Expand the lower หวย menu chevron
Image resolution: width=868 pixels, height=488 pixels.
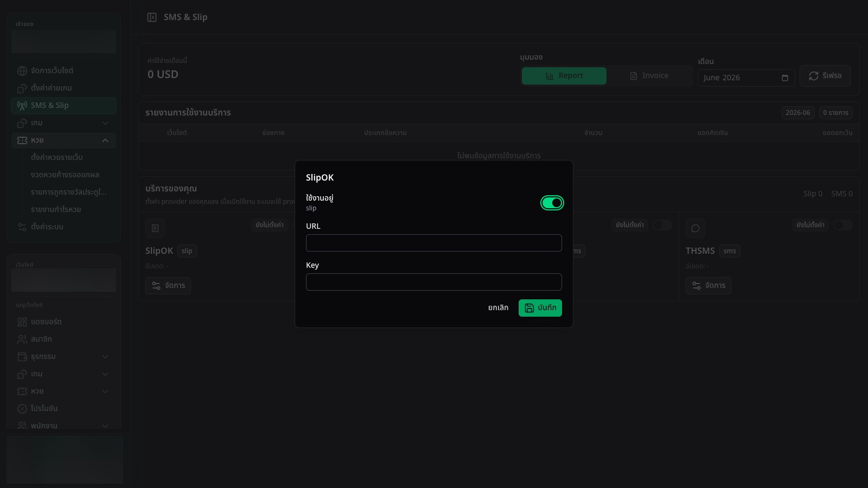(105, 391)
